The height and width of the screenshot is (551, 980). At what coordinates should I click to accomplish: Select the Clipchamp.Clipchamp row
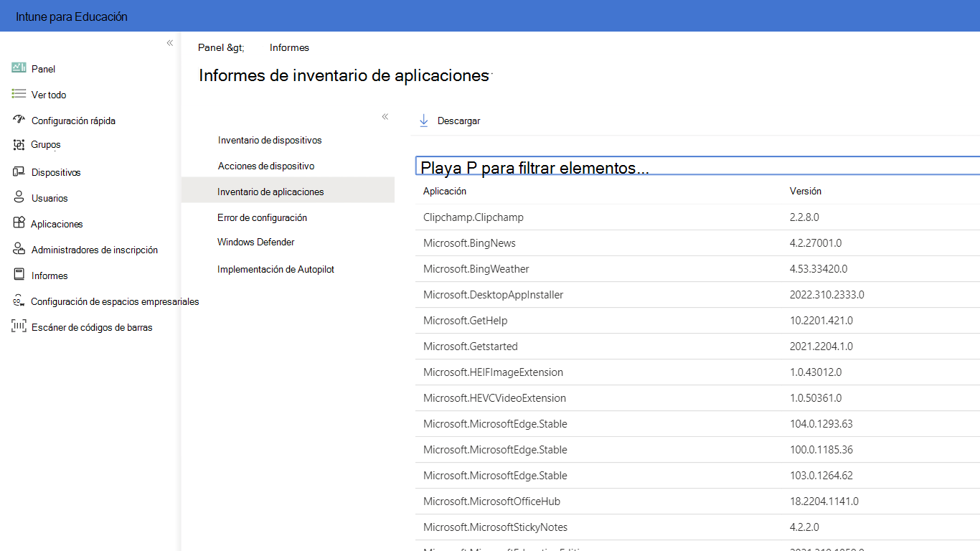697,217
